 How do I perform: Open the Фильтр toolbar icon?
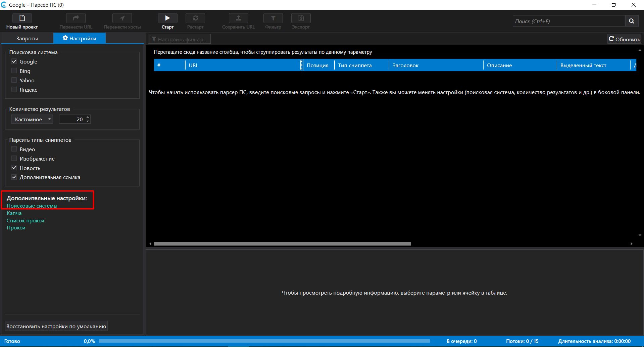click(x=273, y=18)
